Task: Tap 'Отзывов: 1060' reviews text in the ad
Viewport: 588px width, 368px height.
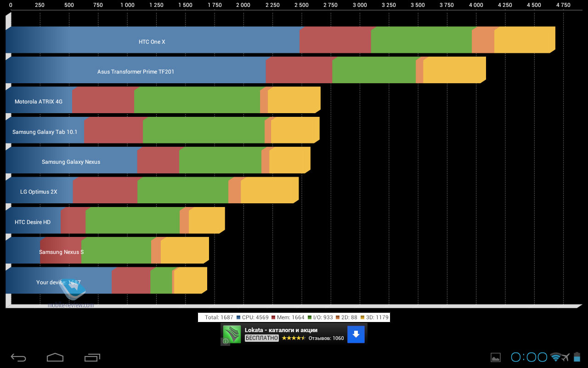Action: tap(326, 338)
